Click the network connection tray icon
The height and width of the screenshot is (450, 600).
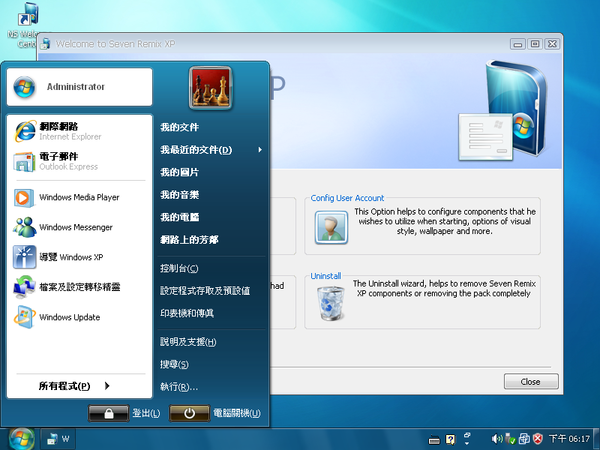pos(524,439)
